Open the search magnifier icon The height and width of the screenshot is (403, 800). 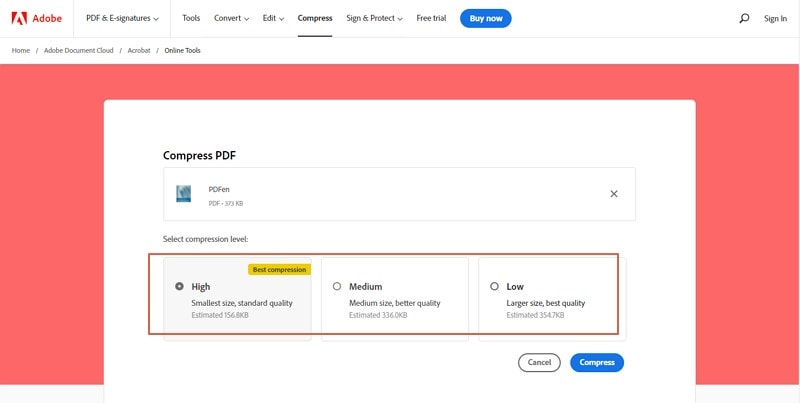pos(744,18)
